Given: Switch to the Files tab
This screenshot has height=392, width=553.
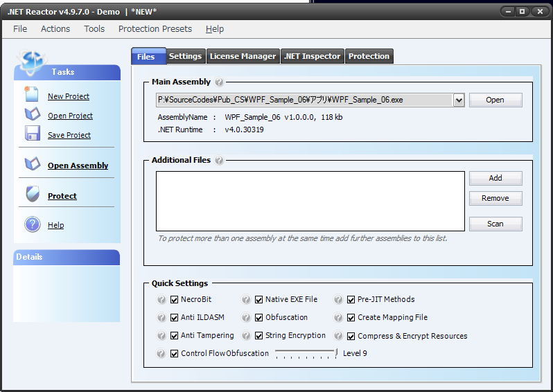Looking at the screenshot, I should click(148, 56).
